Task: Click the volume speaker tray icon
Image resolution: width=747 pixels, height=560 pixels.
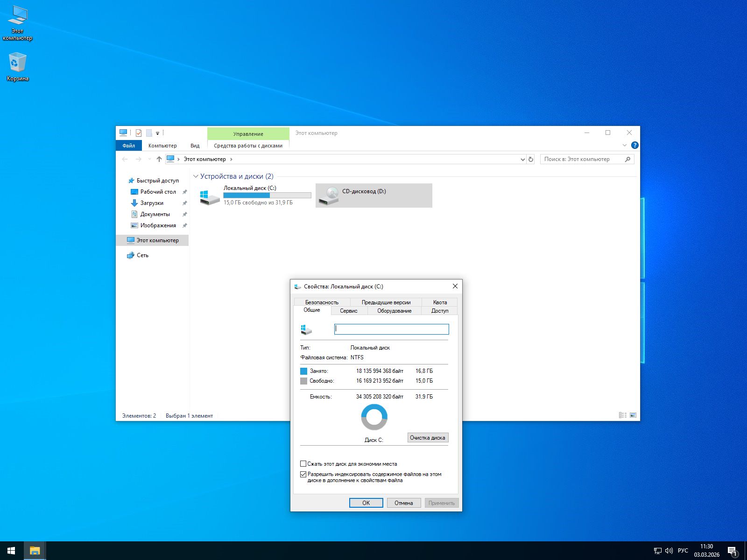Action: click(x=669, y=551)
